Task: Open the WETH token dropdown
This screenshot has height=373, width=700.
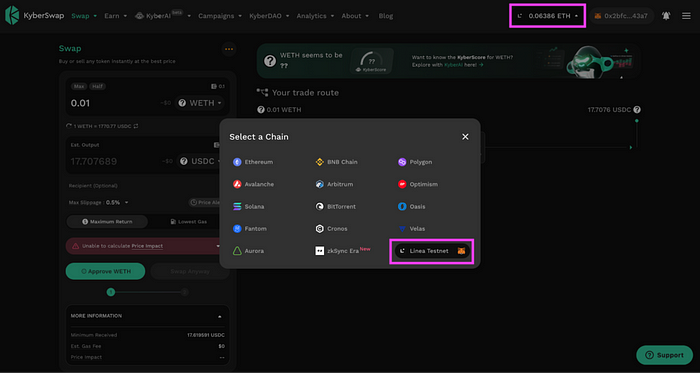Action: [200, 103]
